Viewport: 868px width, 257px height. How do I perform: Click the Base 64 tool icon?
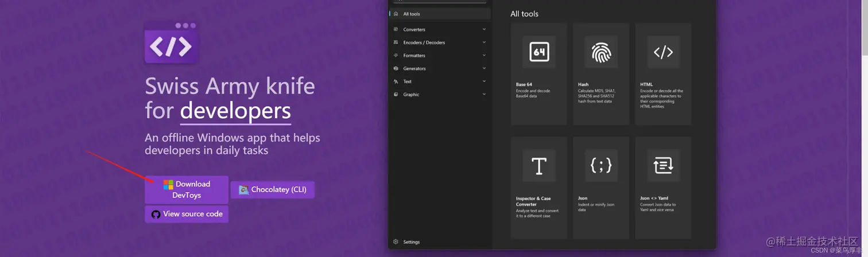539,52
